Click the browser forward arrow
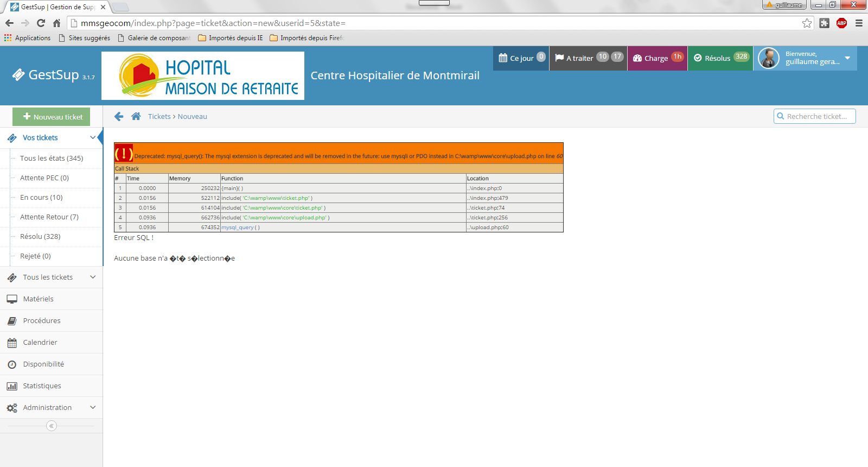This screenshot has height=467, width=868. pos(25,23)
